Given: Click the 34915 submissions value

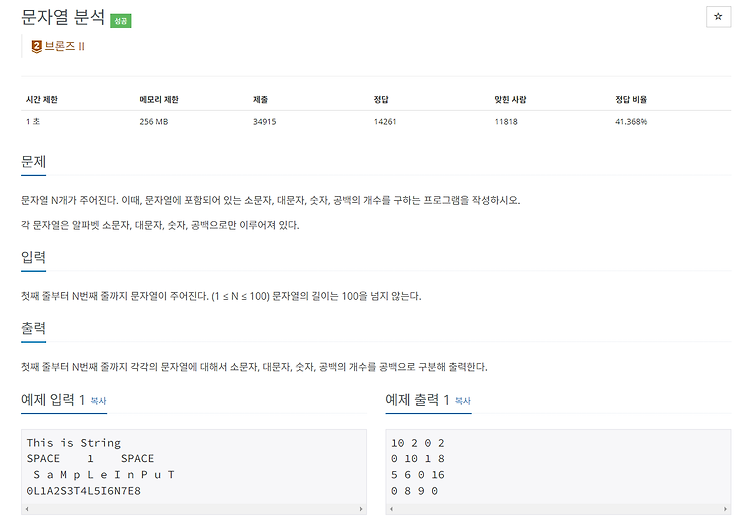Looking at the screenshot, I should pyautogui.click(x=265, y=122).
